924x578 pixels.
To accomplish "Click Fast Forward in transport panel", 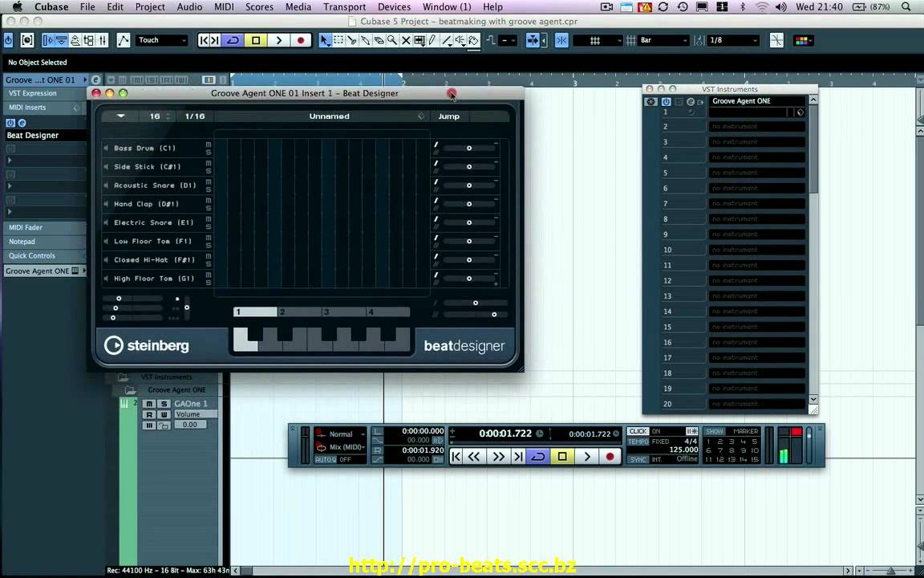I will click(x=499, y=457).
